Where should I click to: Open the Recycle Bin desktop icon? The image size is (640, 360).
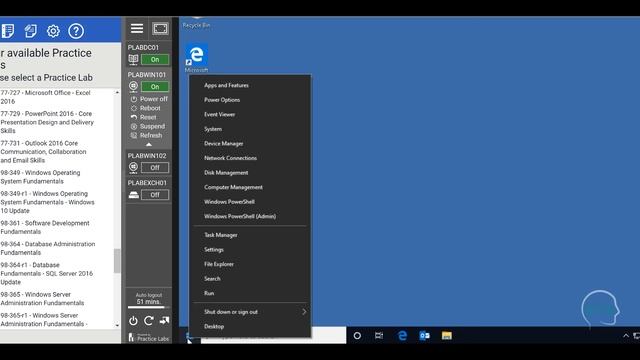pyautogui.click(x=196, y=23)
